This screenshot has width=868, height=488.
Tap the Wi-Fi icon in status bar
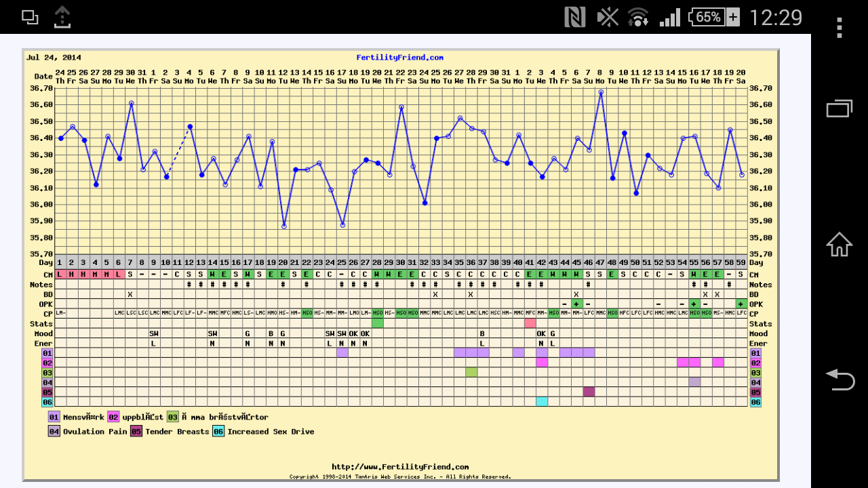638,17
